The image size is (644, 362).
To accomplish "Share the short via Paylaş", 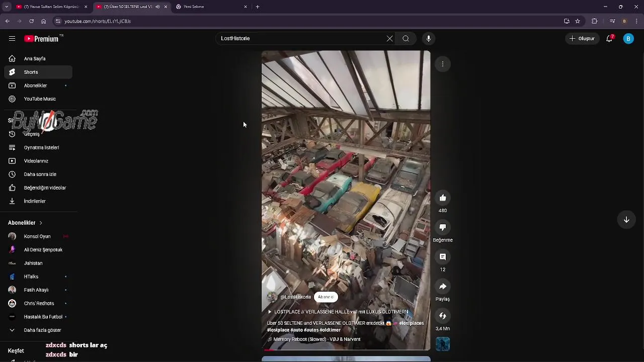I will pyautogui.click(x=443, y=287).
